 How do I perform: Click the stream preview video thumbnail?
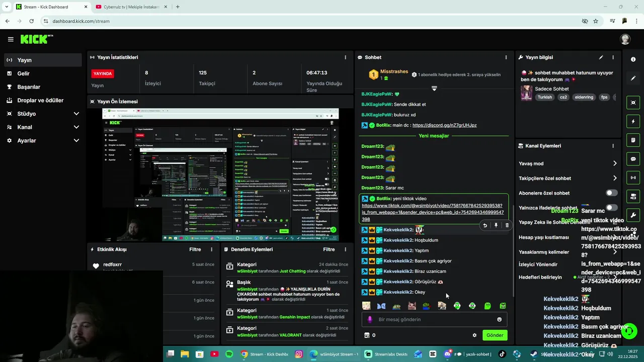[220, 175]
